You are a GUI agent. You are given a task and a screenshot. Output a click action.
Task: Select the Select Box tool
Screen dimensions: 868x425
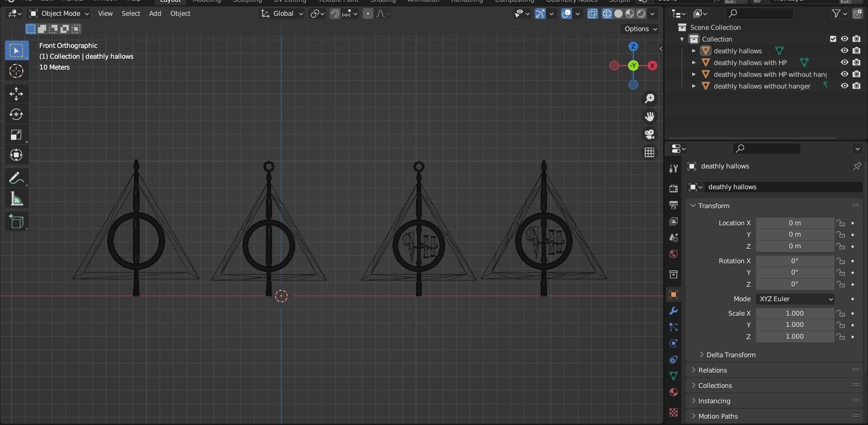pyautogui.click(x=16, y=51)
